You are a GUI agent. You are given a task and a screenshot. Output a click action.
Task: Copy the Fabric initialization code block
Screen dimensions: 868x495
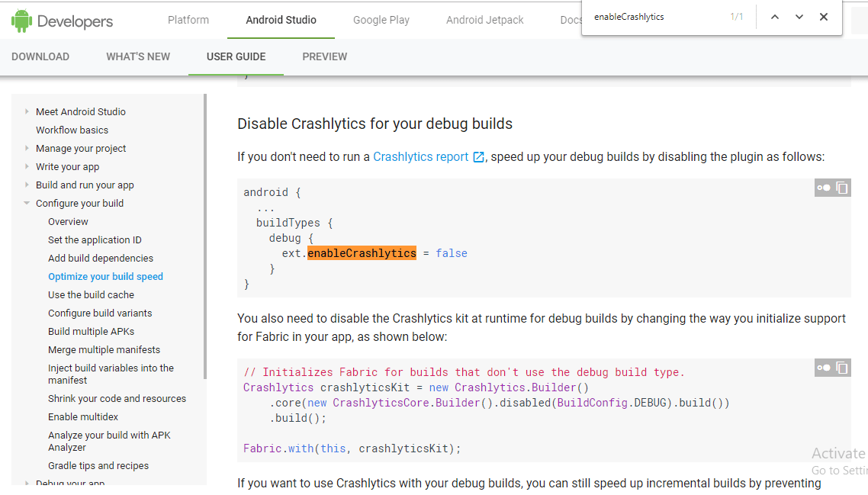[841, 368]
